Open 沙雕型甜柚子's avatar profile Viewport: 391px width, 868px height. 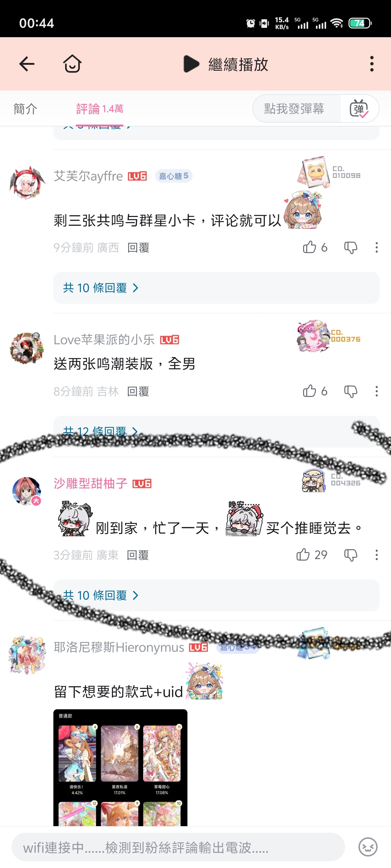(27, 491)
